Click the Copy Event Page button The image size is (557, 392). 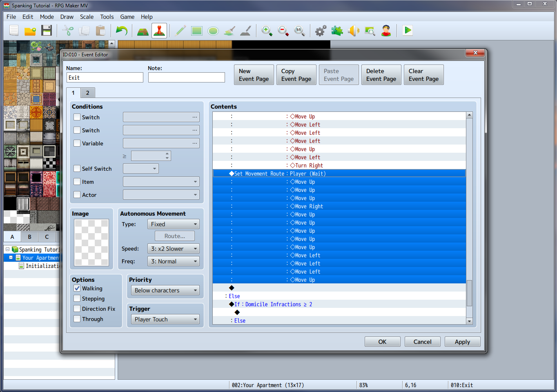(x=296, y=75)
